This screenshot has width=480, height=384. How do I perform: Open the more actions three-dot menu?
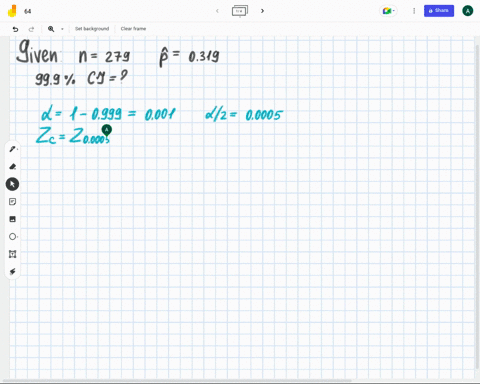tap(414, 11)
